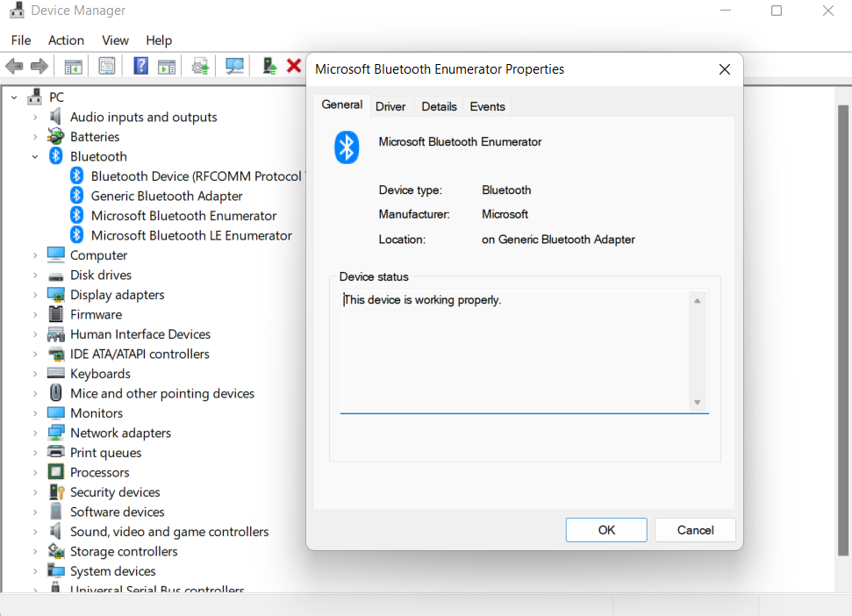Maximize the Device Manager window
Viewport: 852px width, 616px height.
click(777, 11)
